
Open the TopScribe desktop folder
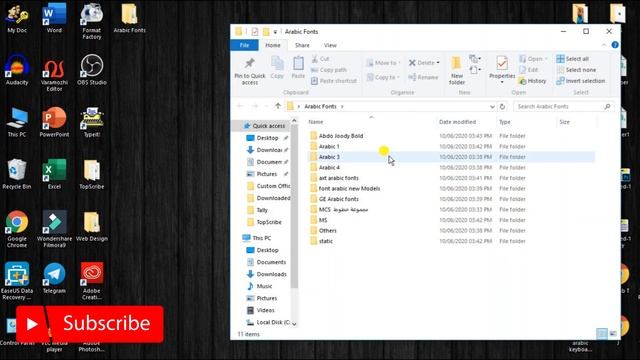(x=91, y=175)
